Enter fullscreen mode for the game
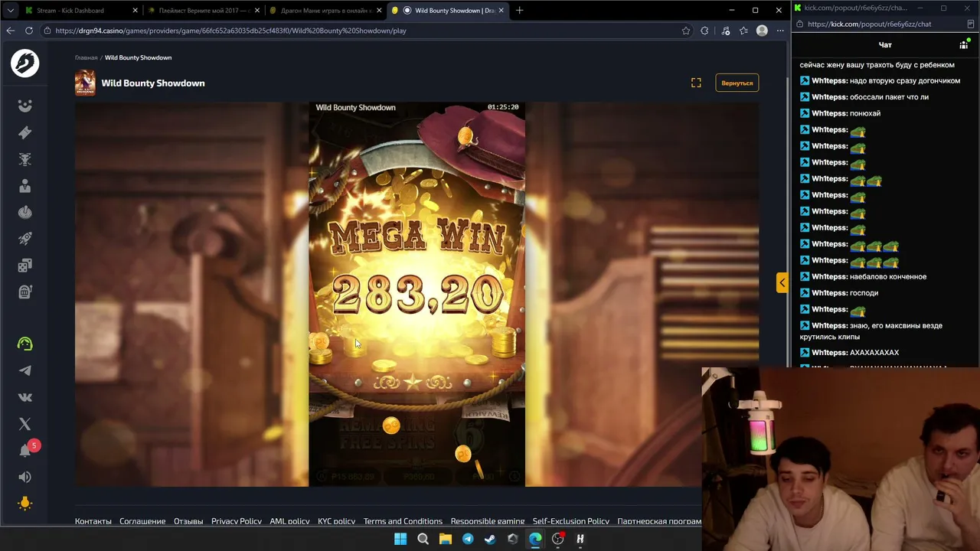This screenshot has height=551, width=980. coord(696,83)
